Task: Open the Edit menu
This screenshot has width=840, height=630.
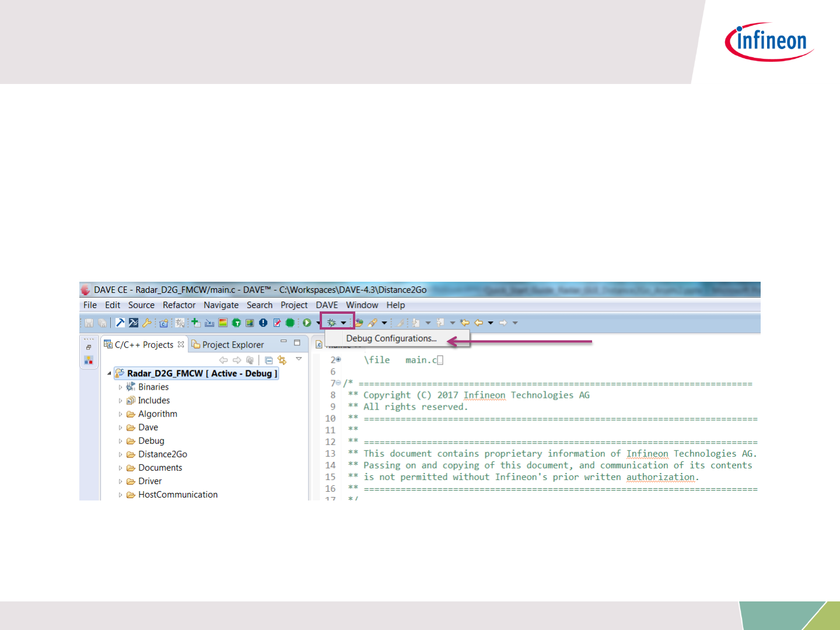Action: pos(113,305)
